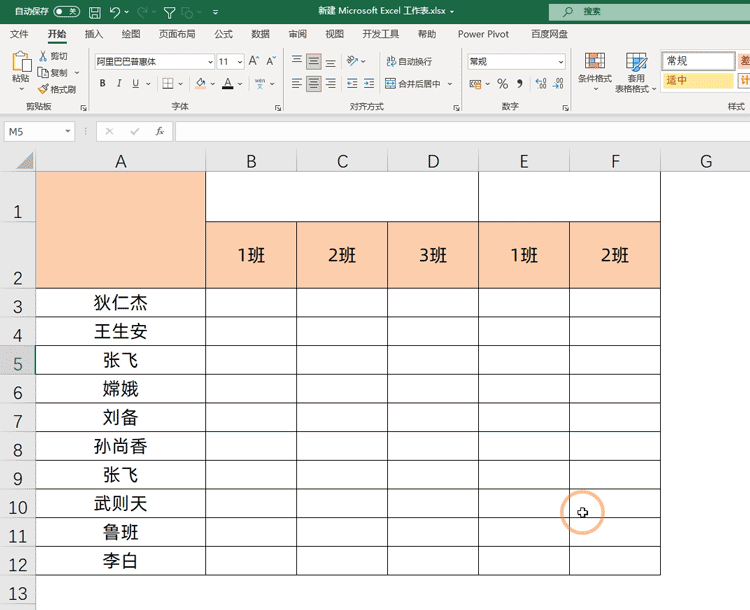Open 条件格式 conditional formatting
The image size is (750, 610).
click(595, 71)
